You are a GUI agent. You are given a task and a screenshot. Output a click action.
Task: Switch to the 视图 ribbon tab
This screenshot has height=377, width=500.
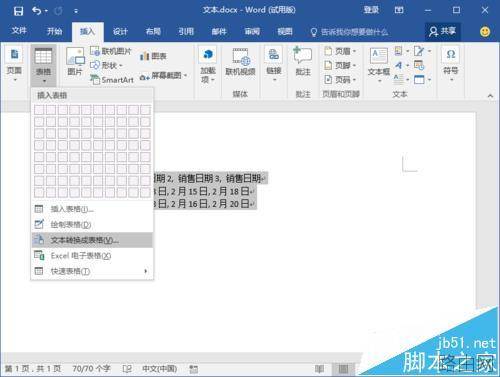tap(285, 31)
